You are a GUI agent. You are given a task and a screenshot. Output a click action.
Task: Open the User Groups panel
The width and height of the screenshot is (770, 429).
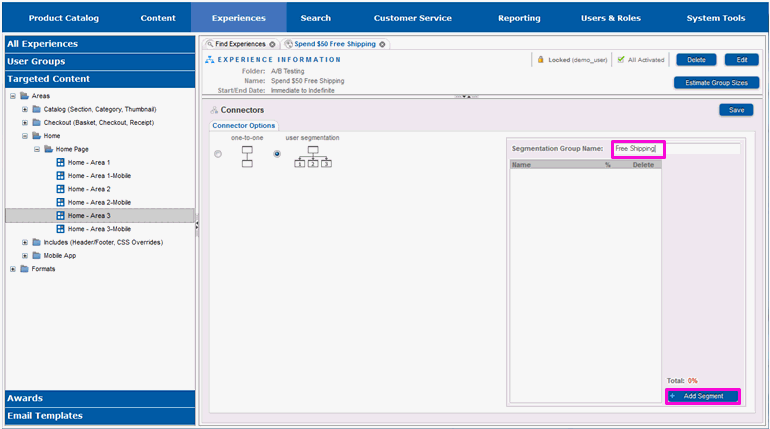pyautogui.click(x=100, y=61)
